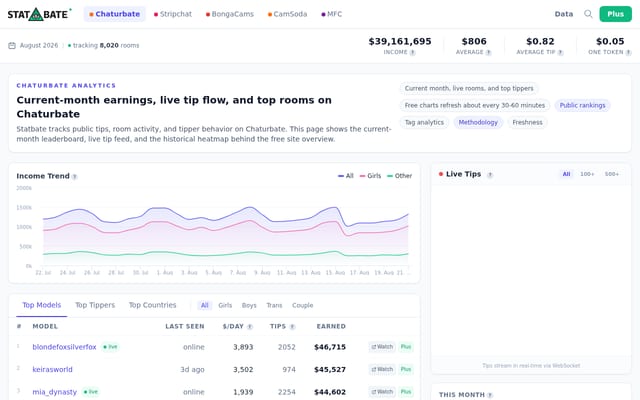Click the $806 average value
Screen dimensions: 640x400
point(474,41)
